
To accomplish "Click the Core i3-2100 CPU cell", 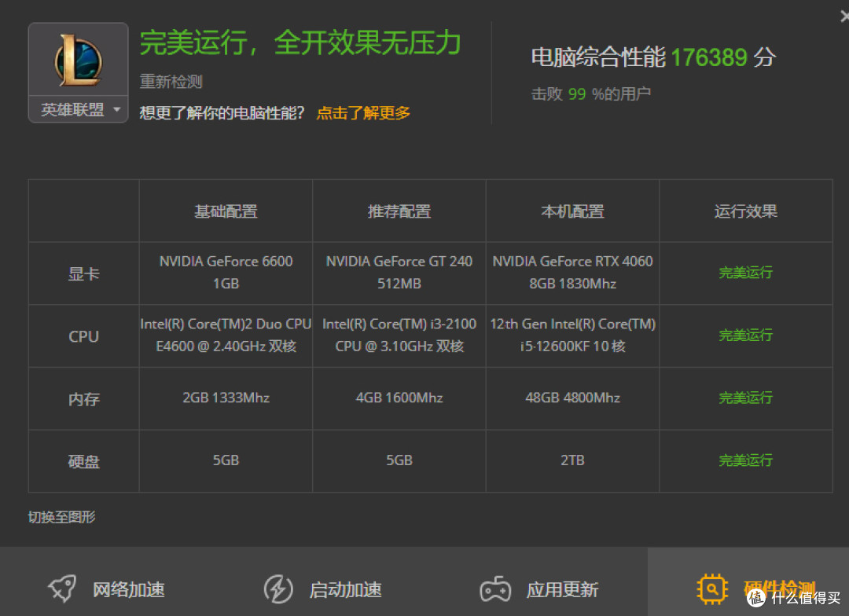I will tap(399, 335).
